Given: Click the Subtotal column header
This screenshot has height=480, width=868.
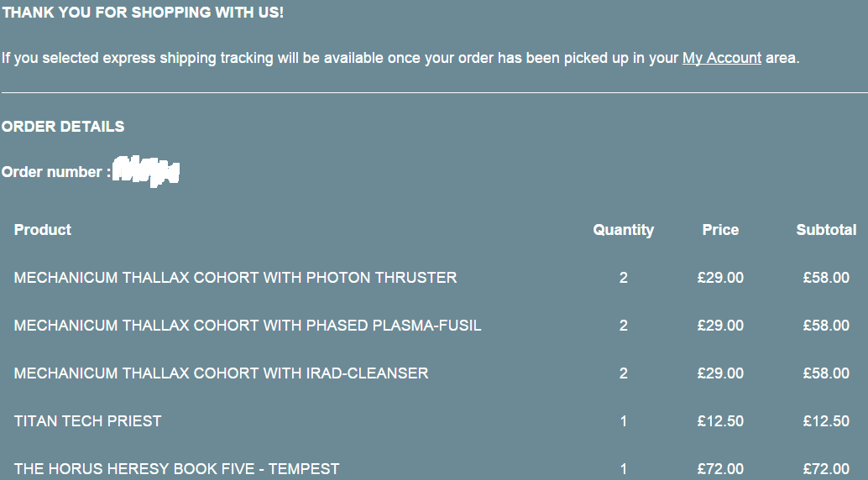Looking at the screenshot, I should click(x=826, y=230).
